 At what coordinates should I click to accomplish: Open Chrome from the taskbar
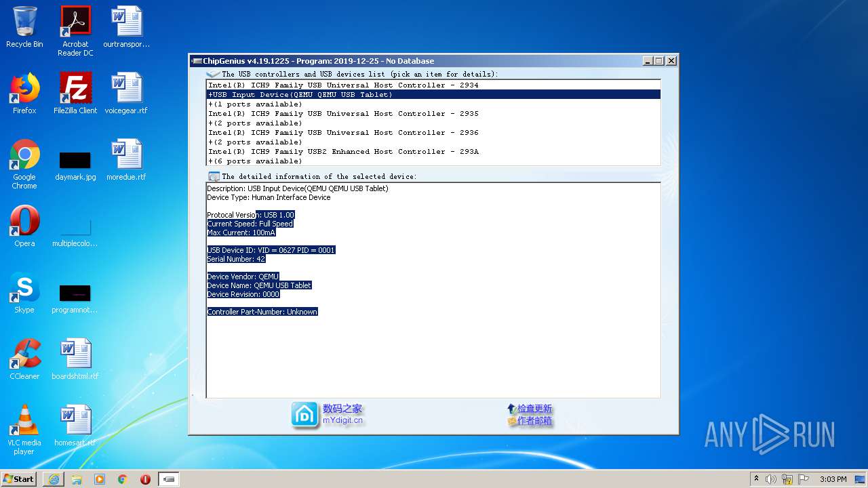coord(122,479)
